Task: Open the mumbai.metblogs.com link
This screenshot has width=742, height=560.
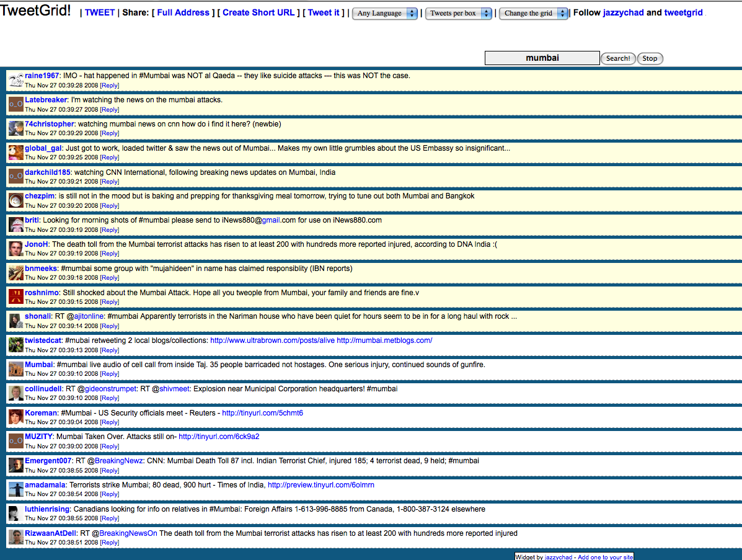Action: (384, 340)
